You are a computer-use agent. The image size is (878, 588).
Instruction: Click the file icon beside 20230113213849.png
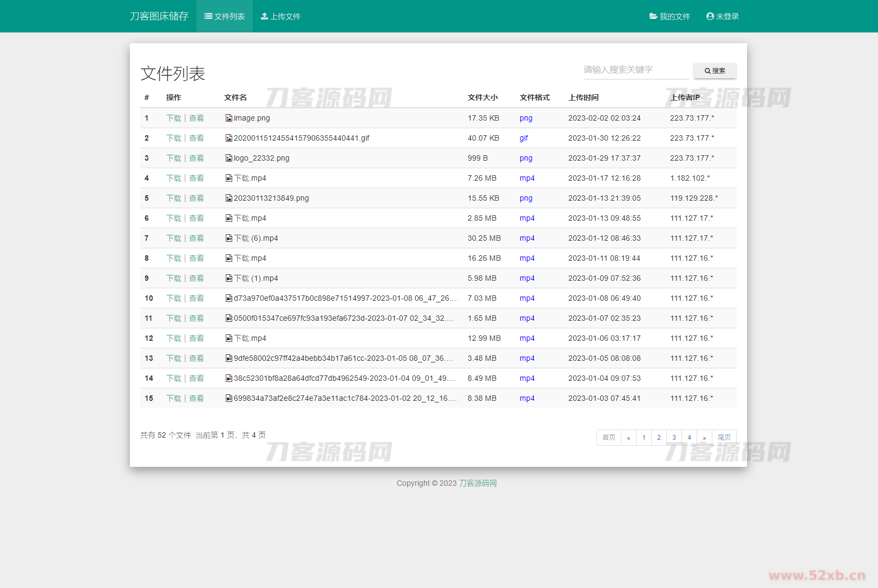(x=228, y=198)
